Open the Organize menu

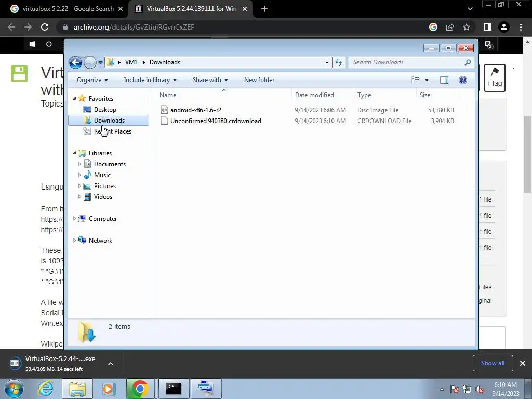(92, 80)
